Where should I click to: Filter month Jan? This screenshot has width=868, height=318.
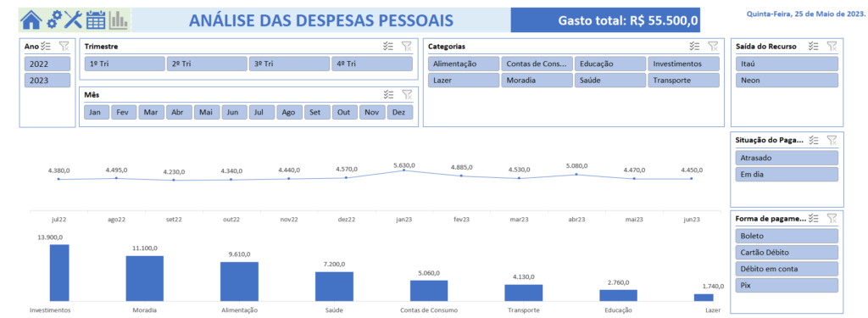97,113
